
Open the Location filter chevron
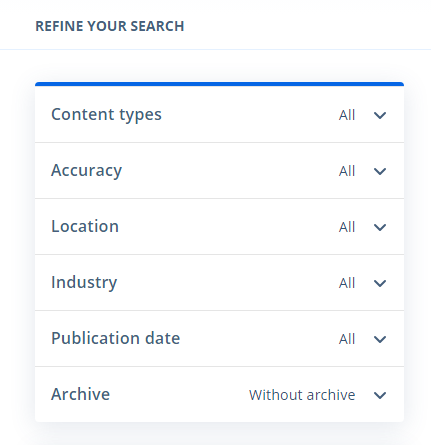pyautogui.click(x=380, y=227)
